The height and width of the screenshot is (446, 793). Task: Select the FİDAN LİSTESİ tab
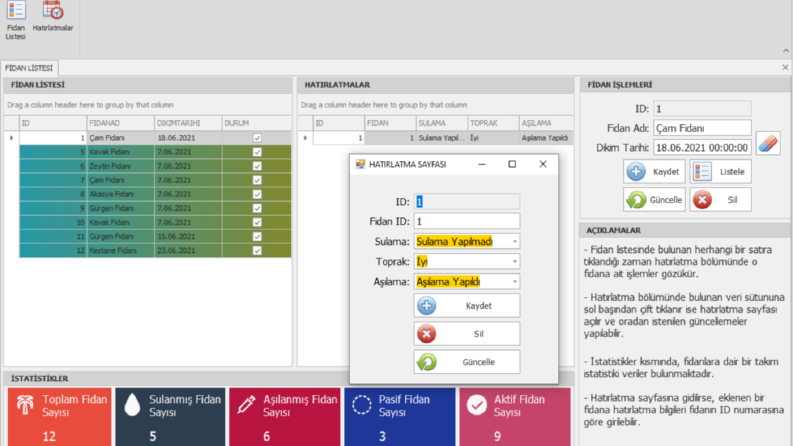click(29, 68)
